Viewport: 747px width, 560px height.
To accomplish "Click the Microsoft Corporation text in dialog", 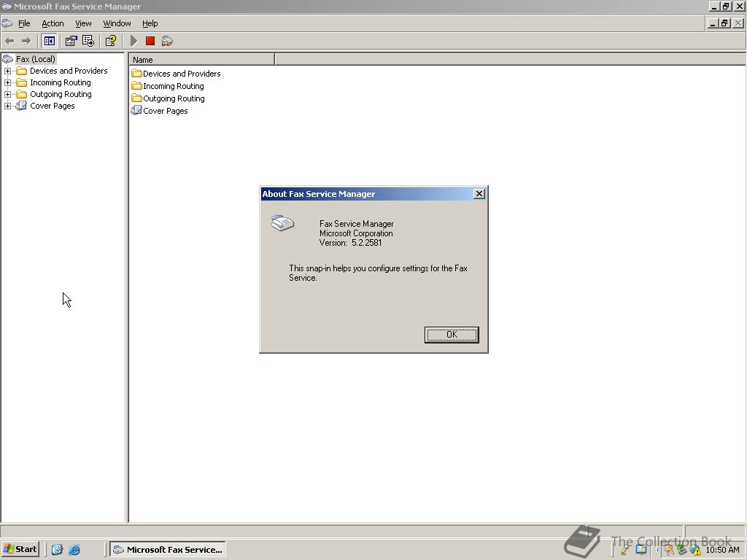I will click(x=356, y=233).
